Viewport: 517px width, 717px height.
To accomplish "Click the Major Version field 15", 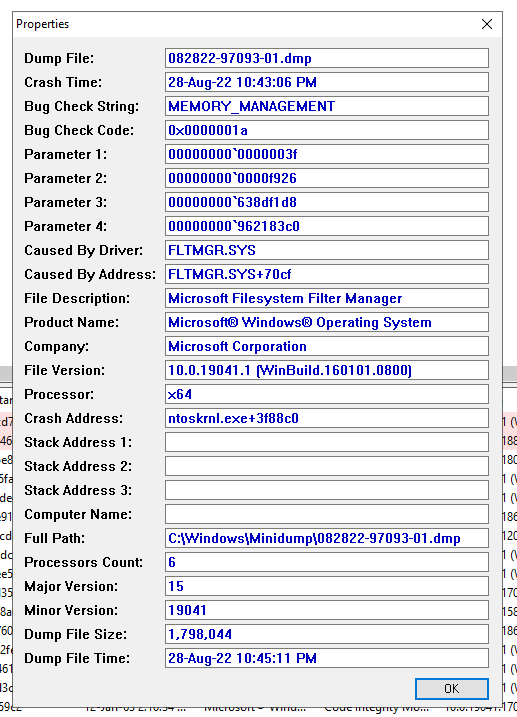I will point(327,586).
